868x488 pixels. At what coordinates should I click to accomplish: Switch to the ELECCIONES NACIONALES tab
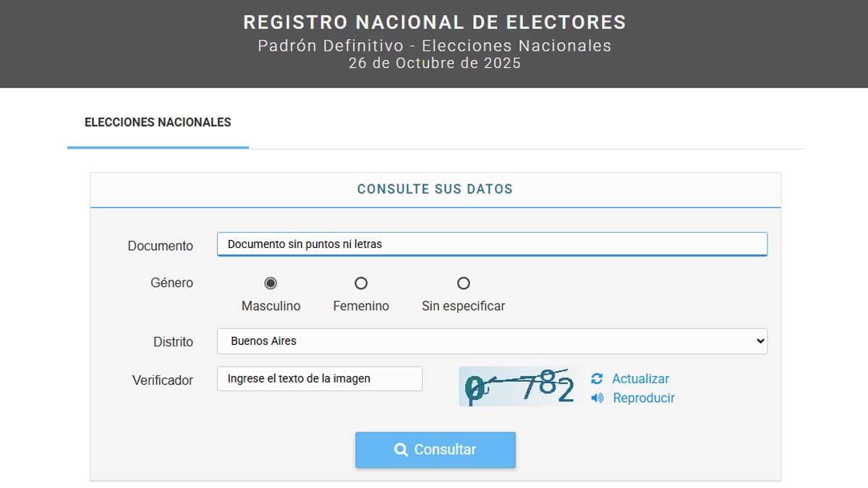158,123
